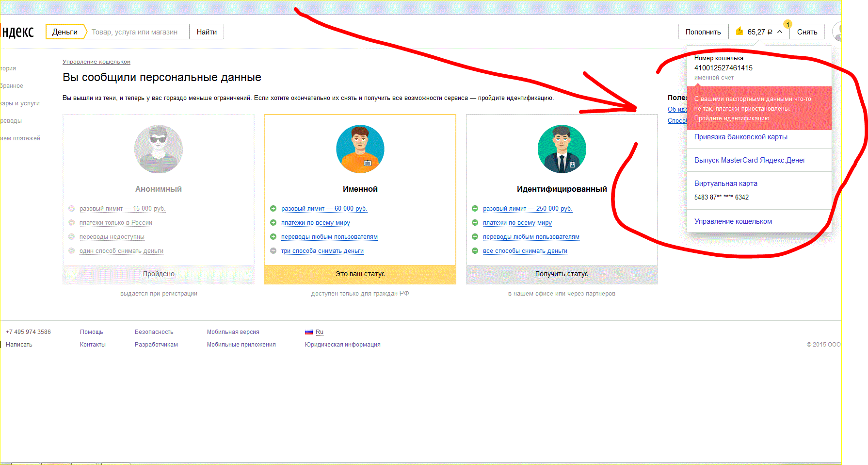The image size is (868, 465).
Task: Click the Найти search button
Action: (x=207, y=32)
